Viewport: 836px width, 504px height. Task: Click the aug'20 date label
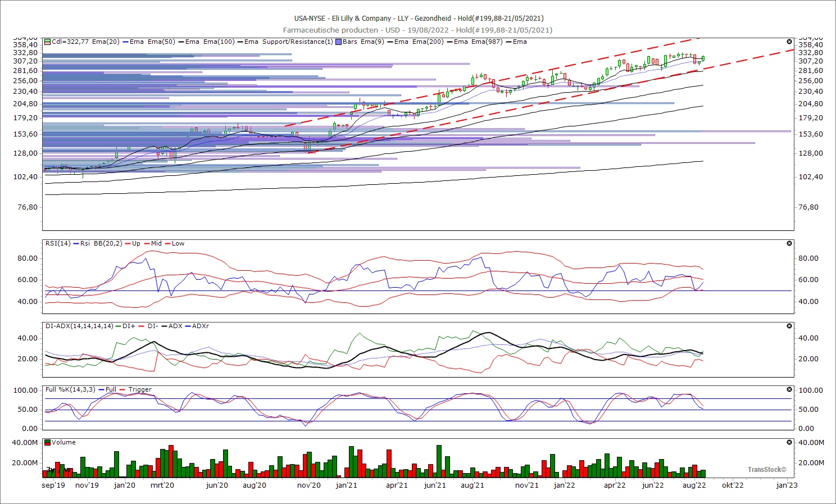(x=255, y=485)
